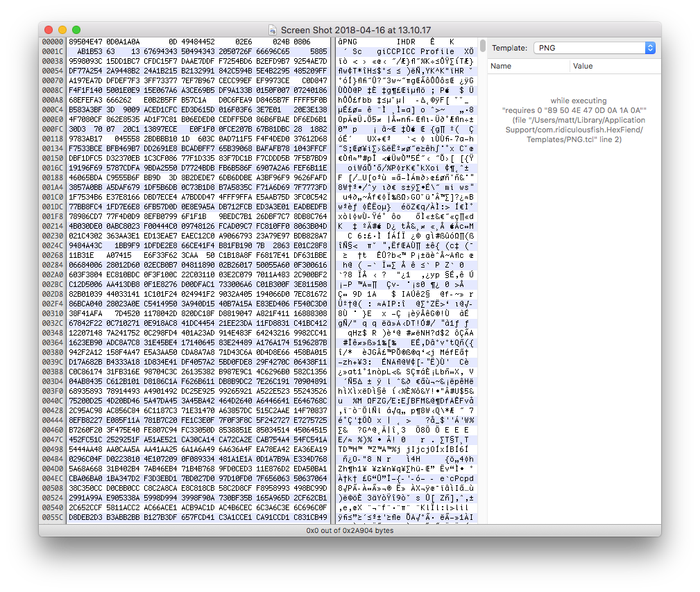The height and width of the screenshot is (592, 700).
Task: Click the green zoom button in the title bar
Action: (76, 30)
